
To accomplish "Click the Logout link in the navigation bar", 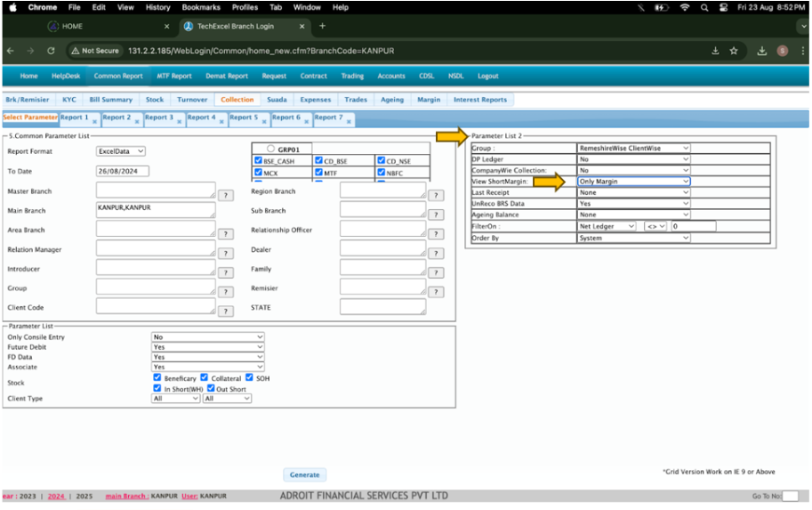I will (x=487, y=77).
